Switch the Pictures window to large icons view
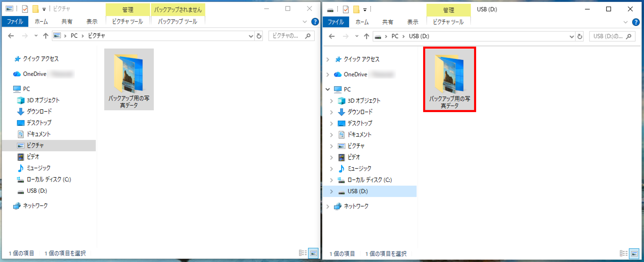The height and width of the screenshot is (262, 644). pos(314,253)
